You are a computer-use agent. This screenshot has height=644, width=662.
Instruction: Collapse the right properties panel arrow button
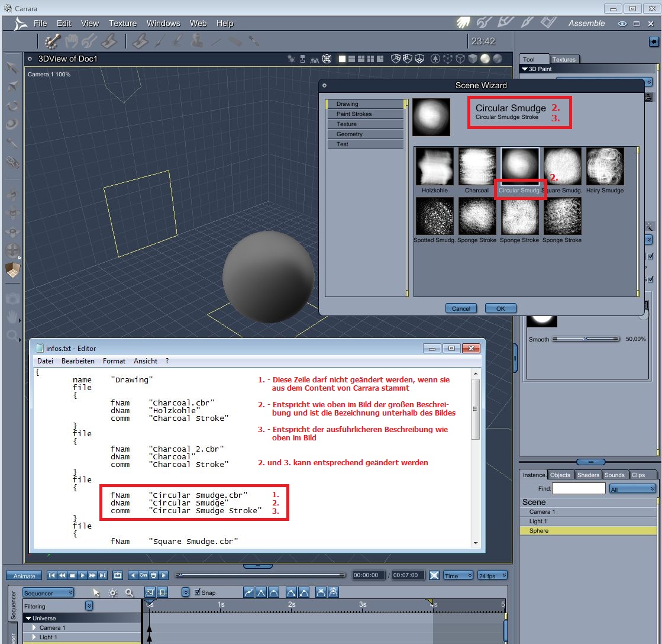click(654, 41)
